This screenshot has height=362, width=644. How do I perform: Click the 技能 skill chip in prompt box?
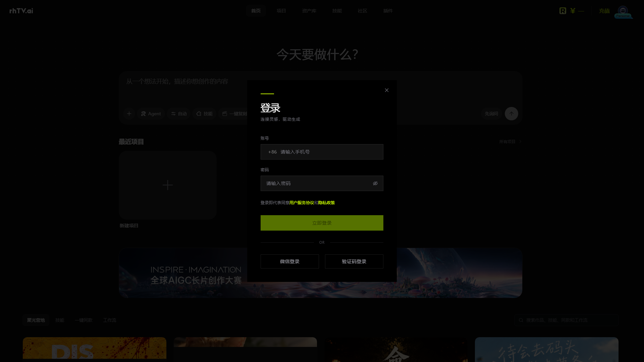tap(205, 114)
